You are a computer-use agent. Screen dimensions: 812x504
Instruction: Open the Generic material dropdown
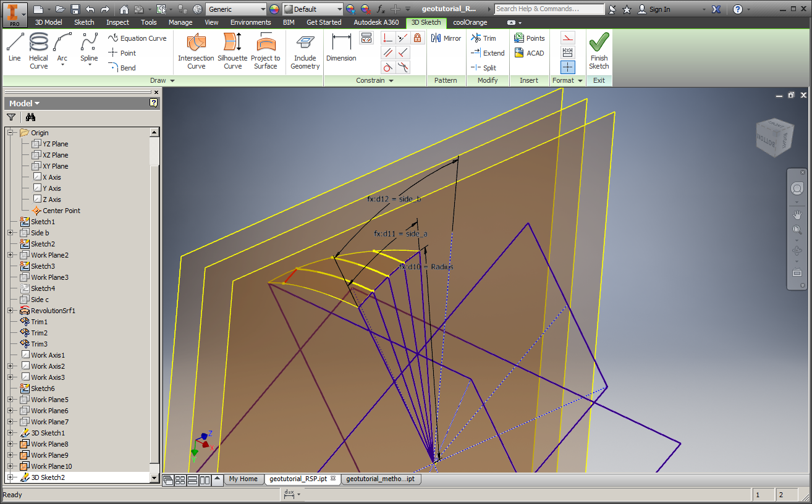pyautogui.click(x=263, y=9)
